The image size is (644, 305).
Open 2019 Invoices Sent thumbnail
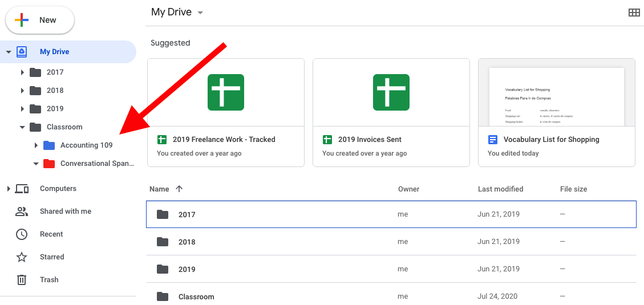click(x=391, y=92)
